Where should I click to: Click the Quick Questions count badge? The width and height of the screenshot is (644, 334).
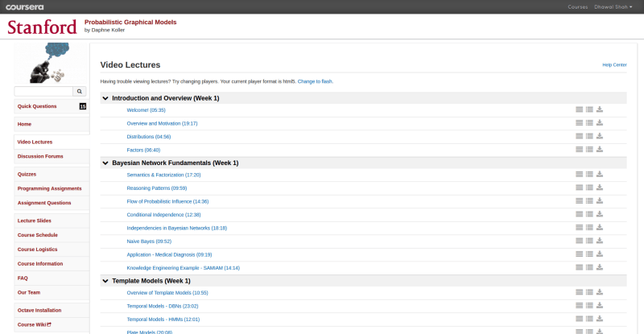(82, 106)
